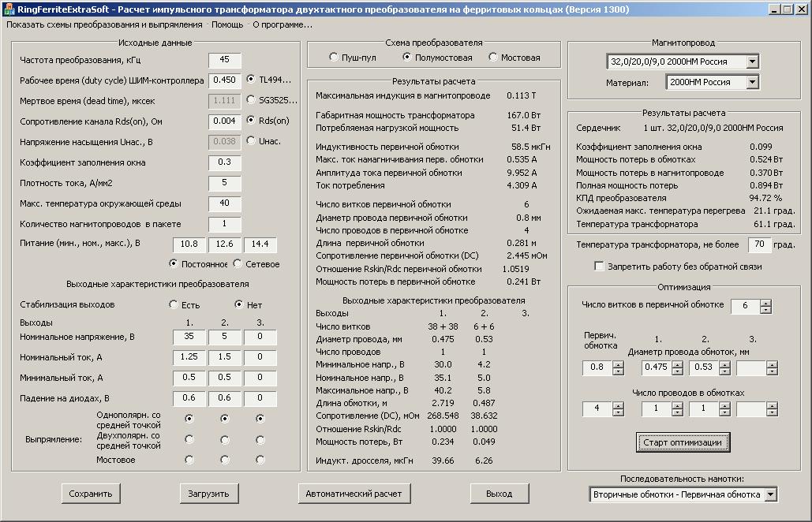Click the max ambient temperature field 40
Image resolution: width=812 pixels, height=522 pixels.
[225, 203]
